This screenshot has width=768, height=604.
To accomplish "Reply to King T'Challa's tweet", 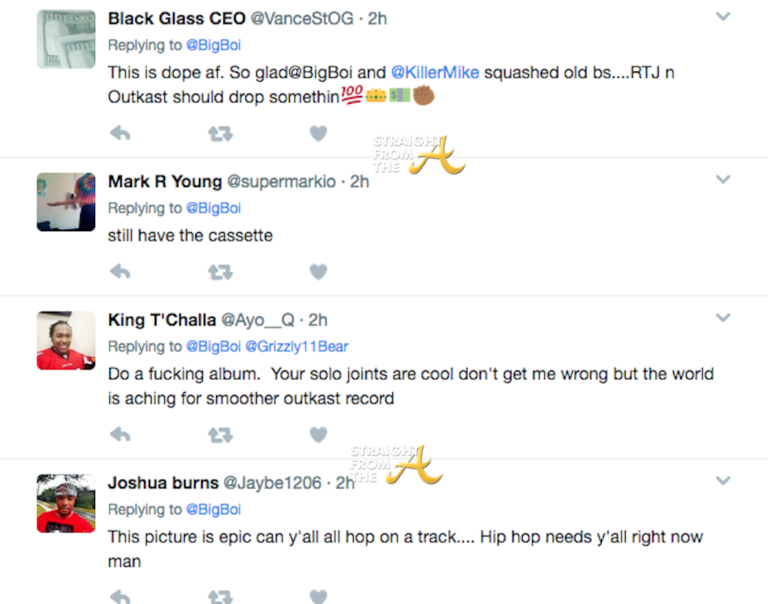I will click(x=120, y=434).
